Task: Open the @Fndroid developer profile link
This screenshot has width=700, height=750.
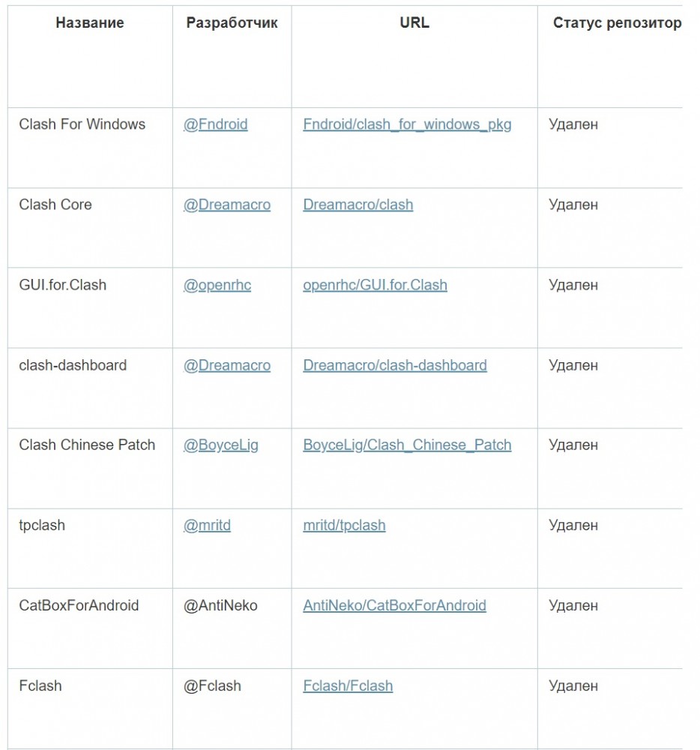Action: tap(215, 124)
